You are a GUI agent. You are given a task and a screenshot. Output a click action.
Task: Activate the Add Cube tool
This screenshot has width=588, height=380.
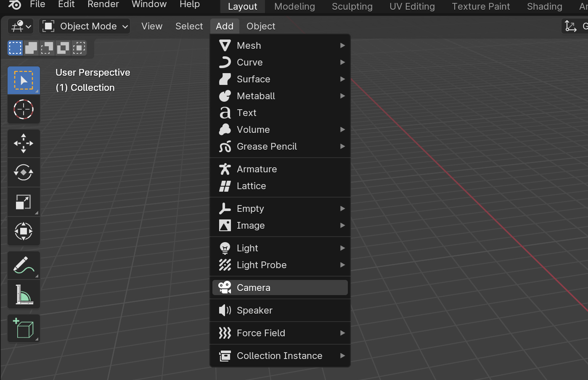(24, 328)
